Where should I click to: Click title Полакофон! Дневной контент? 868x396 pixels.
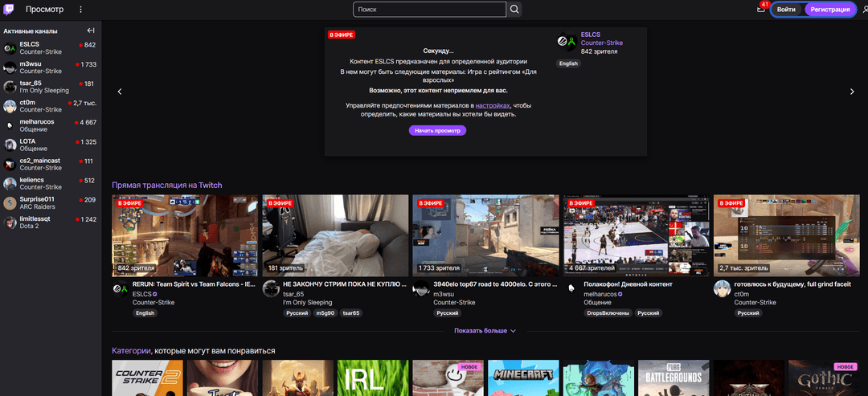[x=628, y=284]
